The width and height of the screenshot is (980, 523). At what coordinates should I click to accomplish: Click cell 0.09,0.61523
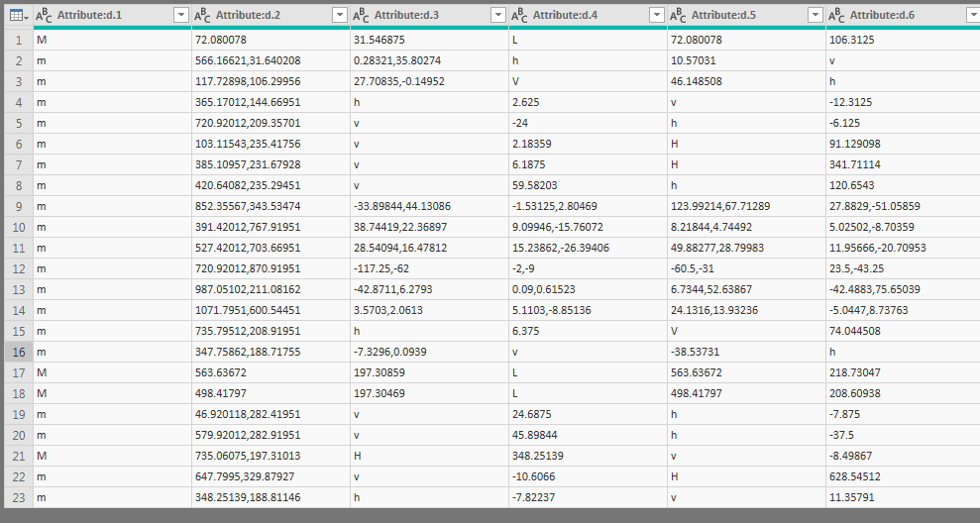pyautogui.click(x=589, y=289)
